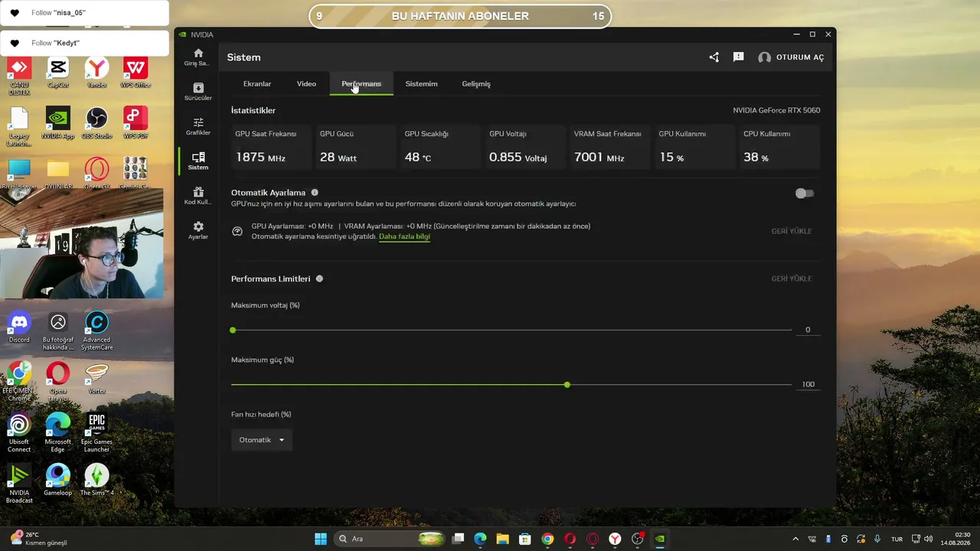
Task: Open the Vortex desktop shortcut
Action: click(96, 378)
